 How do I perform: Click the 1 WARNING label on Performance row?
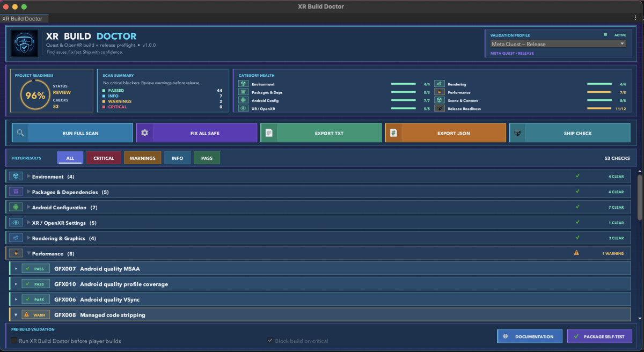(x=613, y=253)
